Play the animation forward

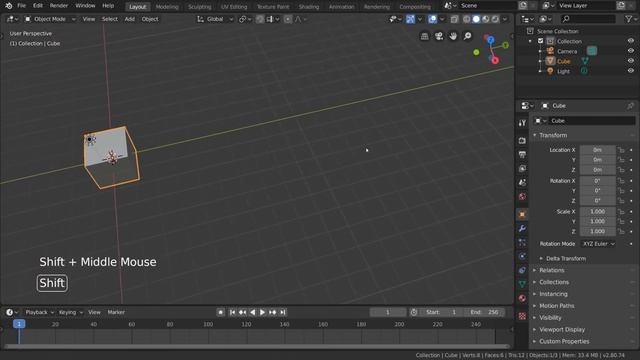pyautogui.click(x=262, y=312)
